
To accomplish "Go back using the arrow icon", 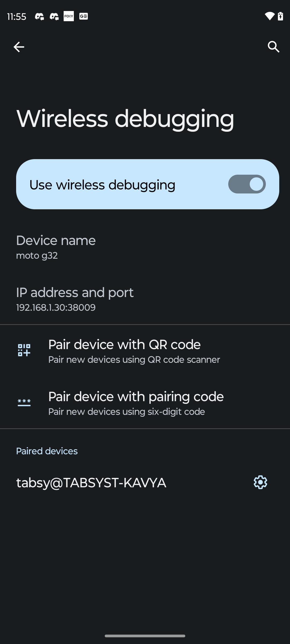I will click(x=19, y=47).
